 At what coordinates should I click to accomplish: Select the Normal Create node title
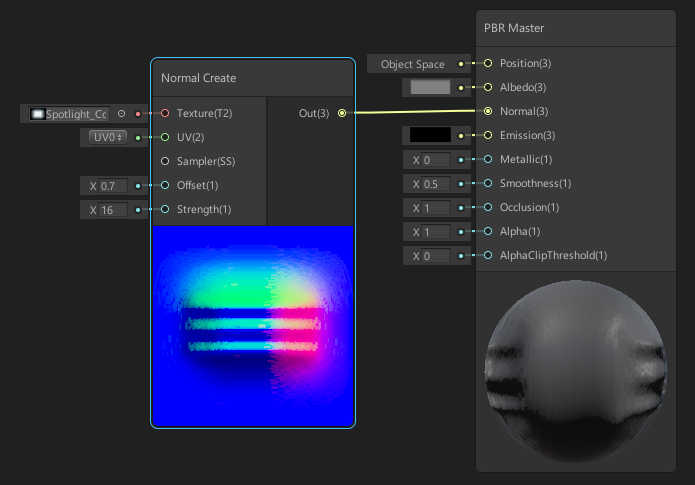coord(199,78)
